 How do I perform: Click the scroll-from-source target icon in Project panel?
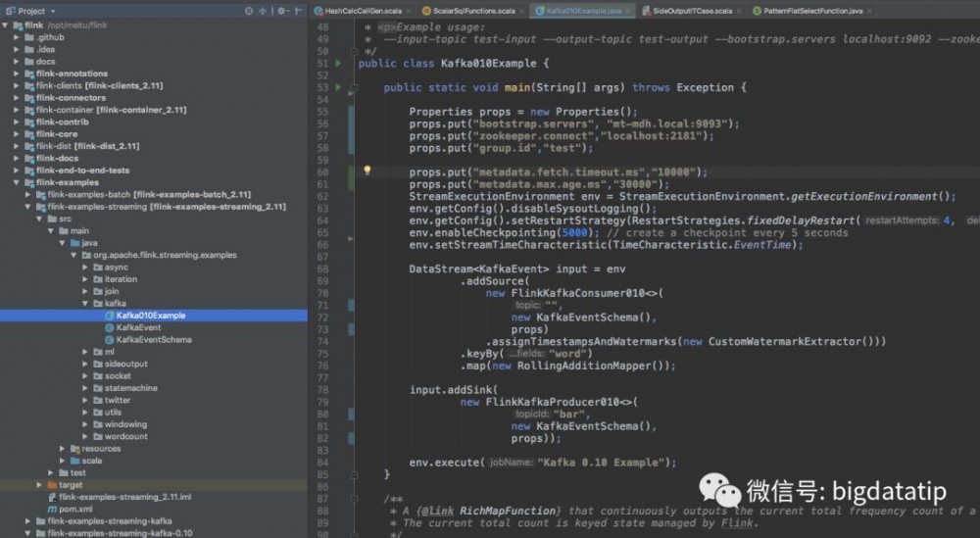(249, 11)
